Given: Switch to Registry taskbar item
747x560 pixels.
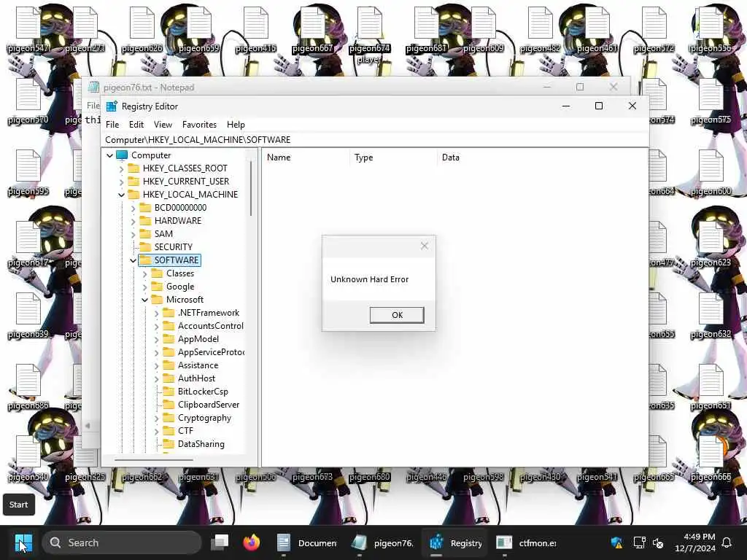Looking at the screenshot, I should click(x=455, y=542).
